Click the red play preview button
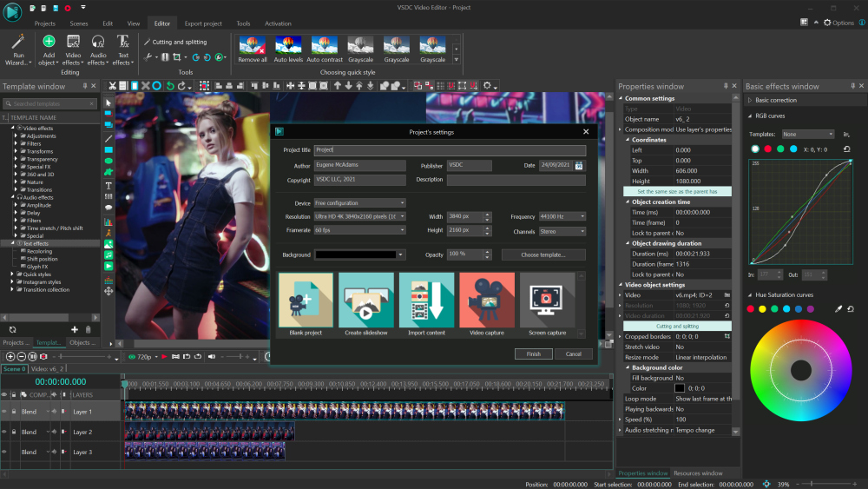868x489 pixels. [164, 357]
